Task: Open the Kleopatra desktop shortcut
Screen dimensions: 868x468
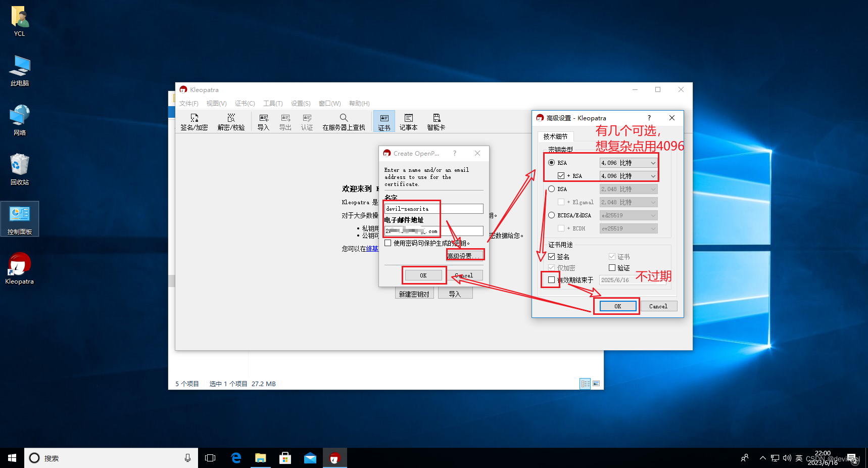Action: point(20,269)
